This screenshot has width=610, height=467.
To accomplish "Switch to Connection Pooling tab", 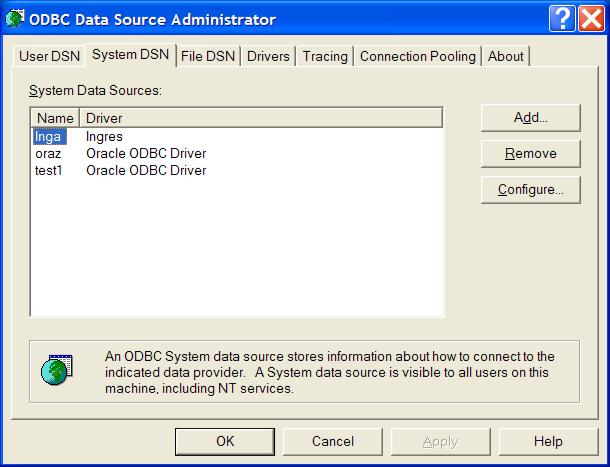I will click(418, 56).
